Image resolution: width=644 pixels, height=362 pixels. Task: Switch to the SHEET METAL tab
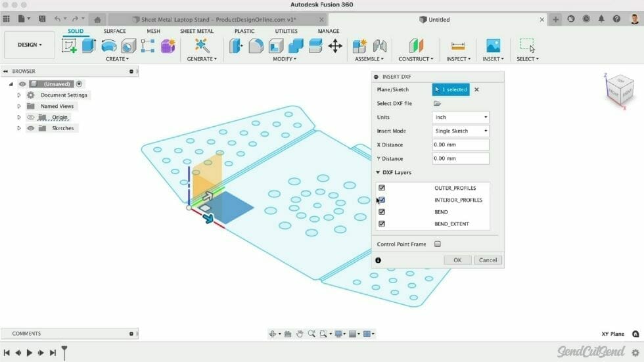(x=196, y=31)
